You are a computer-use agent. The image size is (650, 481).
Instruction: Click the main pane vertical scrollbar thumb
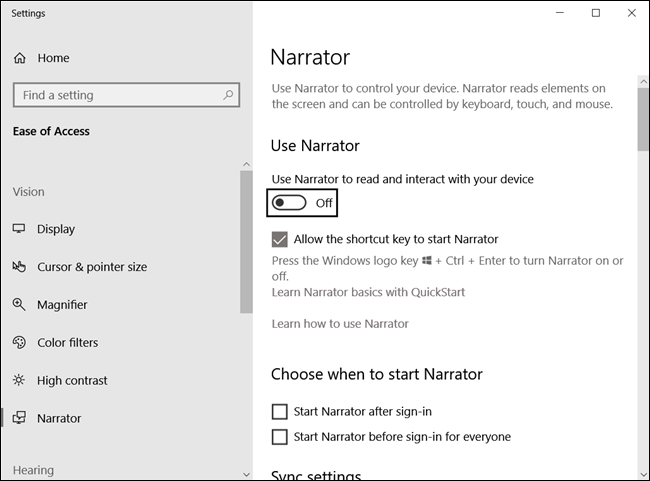coord(643,119)
